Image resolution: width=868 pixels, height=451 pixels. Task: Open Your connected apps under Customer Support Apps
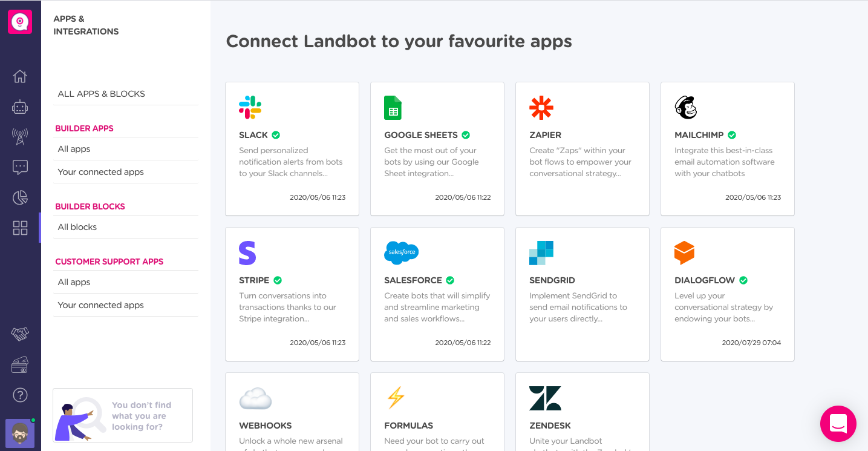click(101, 305)
